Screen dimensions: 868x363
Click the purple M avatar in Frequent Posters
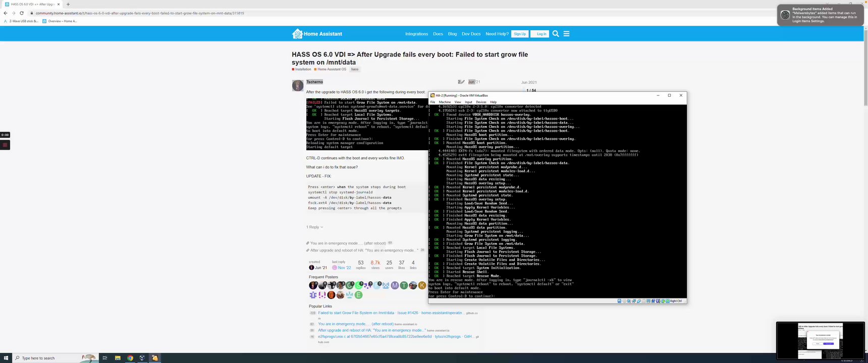(395, 285)
